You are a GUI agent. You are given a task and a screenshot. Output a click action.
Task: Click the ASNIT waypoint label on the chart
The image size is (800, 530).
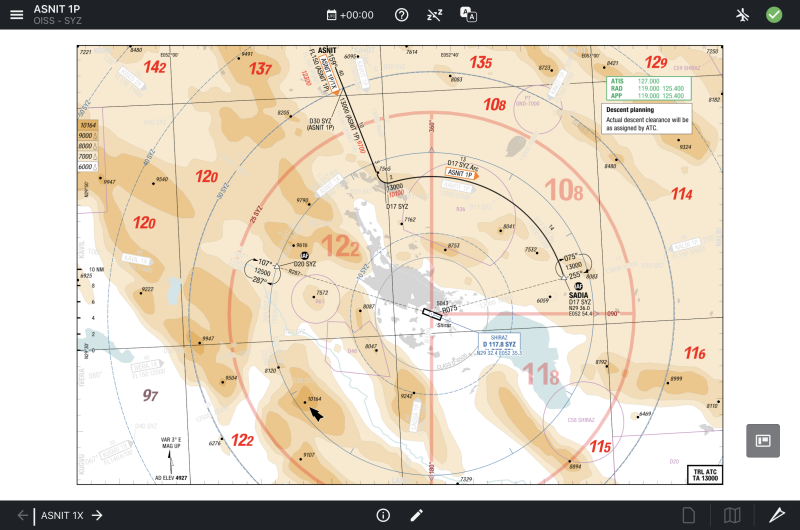[x=327, y=50]
